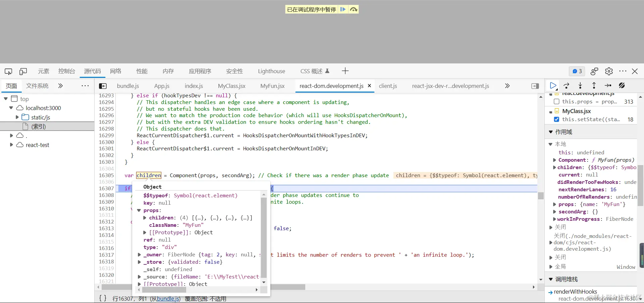Resume script execution in debugger toolbar
Viewport: 644px width, 303px height.
click(553, 86)
